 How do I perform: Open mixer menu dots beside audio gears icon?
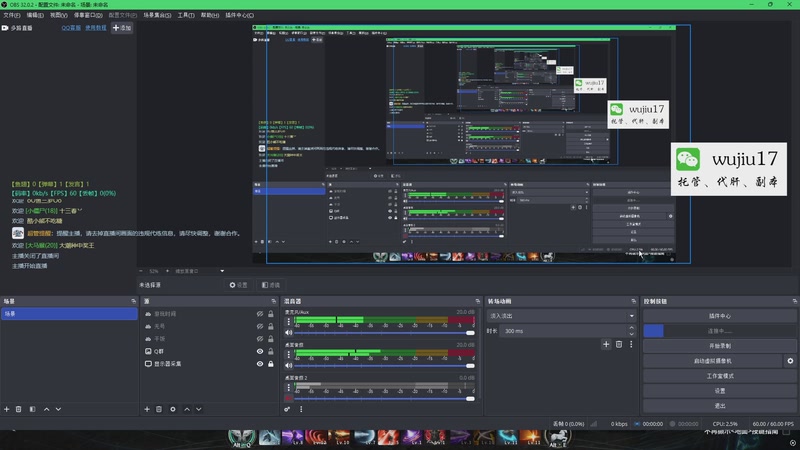301,409
